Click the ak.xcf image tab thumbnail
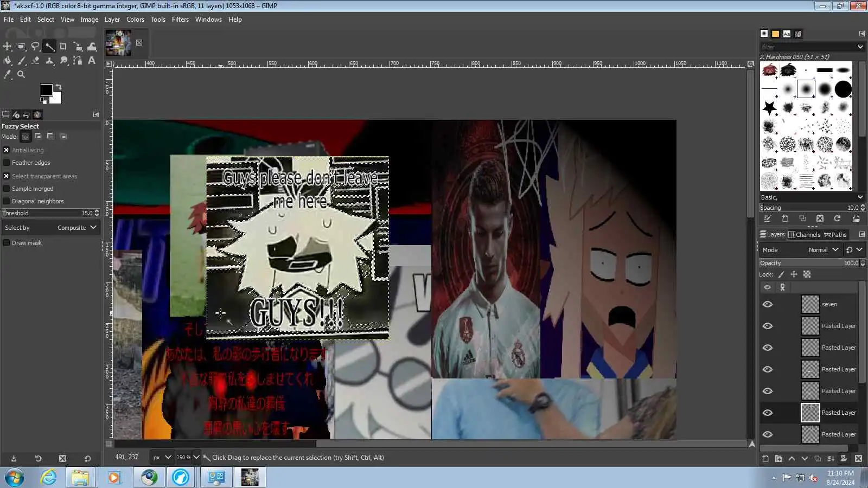This screenshot has height=488, width=868. tap(118, 43)
